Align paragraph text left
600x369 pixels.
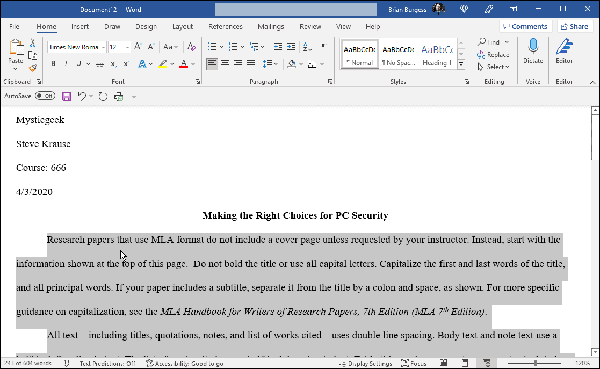click(x=212, y=63)
